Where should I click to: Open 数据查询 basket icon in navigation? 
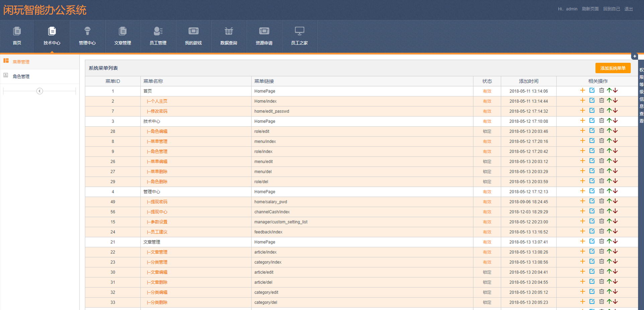click(229, 36)
